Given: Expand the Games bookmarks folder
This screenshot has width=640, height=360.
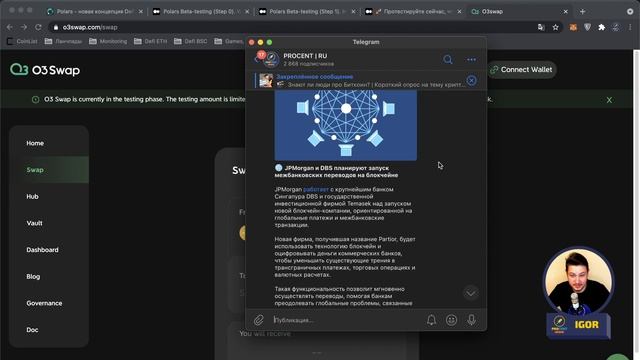Looking at the screenshot, I should pos(229,41).
